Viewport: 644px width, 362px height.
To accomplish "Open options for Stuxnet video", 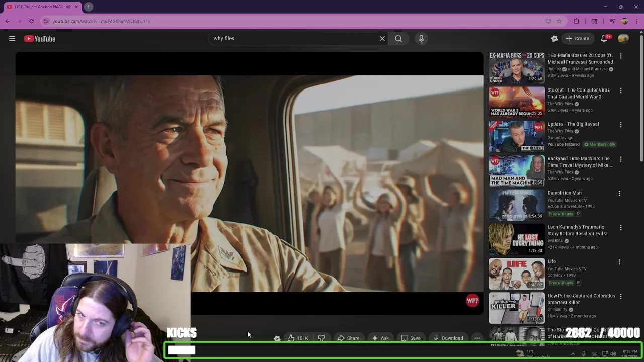I will [x=620, y=90].
